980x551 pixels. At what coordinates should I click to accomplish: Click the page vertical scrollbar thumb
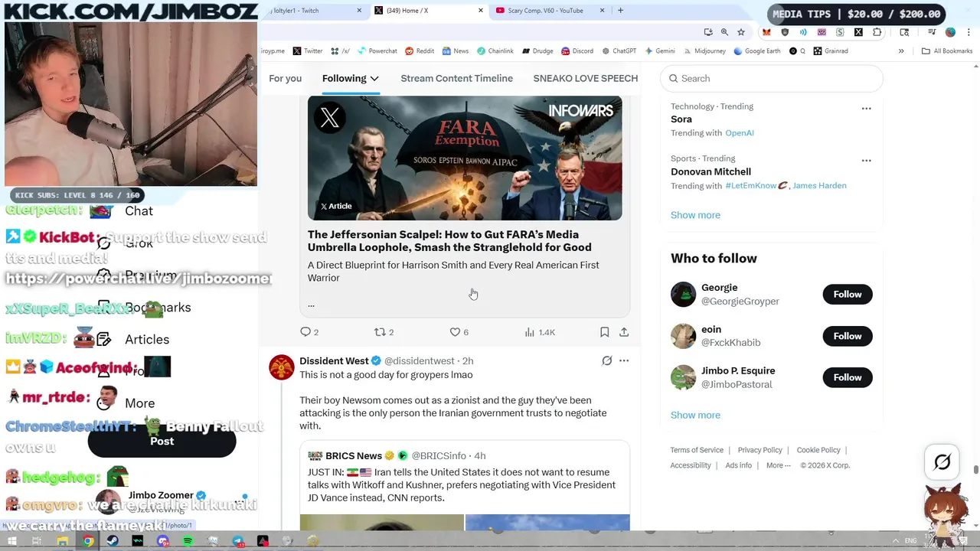(975, 470)
